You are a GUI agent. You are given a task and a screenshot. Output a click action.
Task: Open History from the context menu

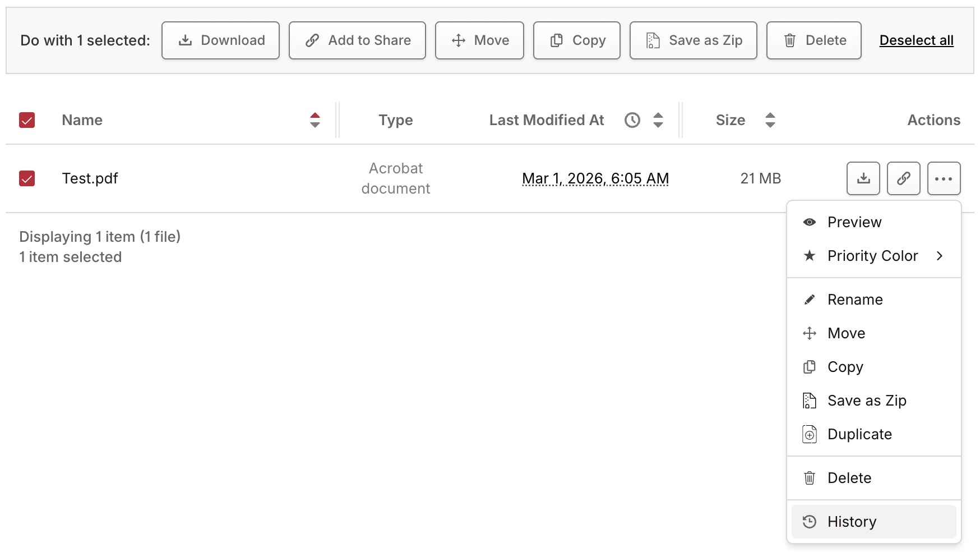(874, 522)
